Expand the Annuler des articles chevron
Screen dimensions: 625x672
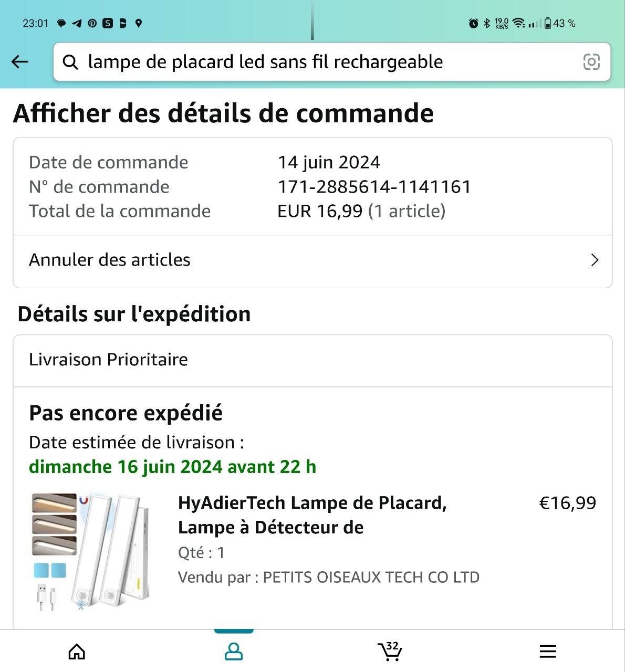(x=595, y=260)
